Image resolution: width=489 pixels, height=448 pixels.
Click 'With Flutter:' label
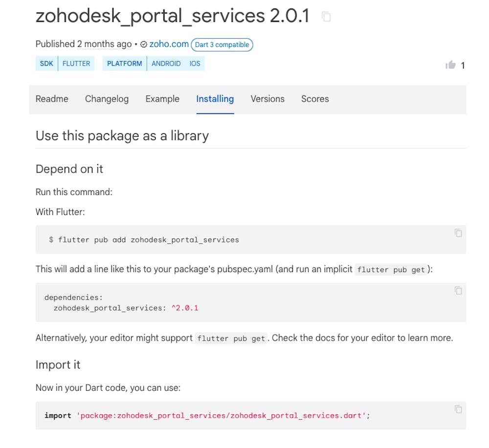coord(60,212)
